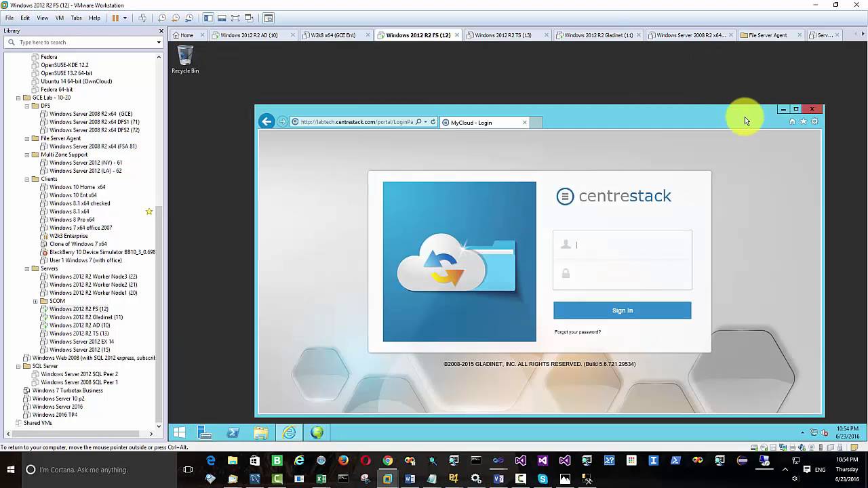
Task: Collapse the DFS folder
Action: [x=27, y=106]
